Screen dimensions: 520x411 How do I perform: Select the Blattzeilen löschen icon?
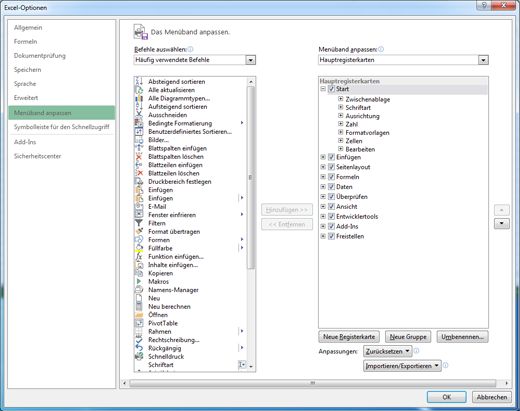coord(139,173)
